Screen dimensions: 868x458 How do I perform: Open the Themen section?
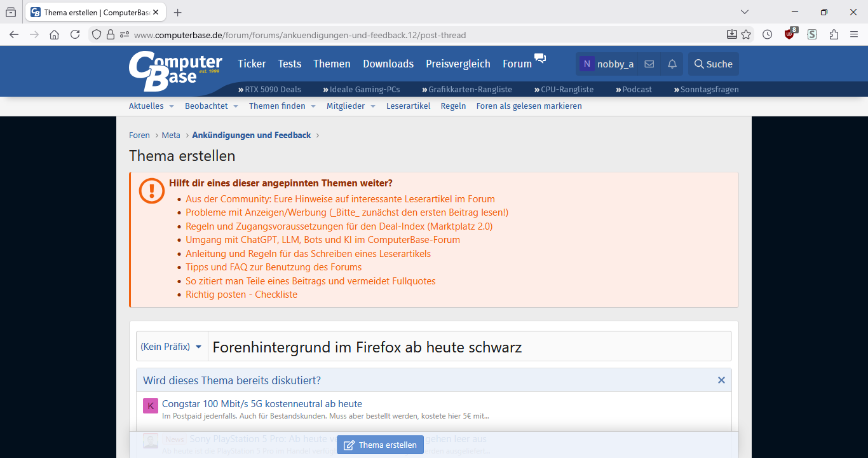tap(332, 64)
